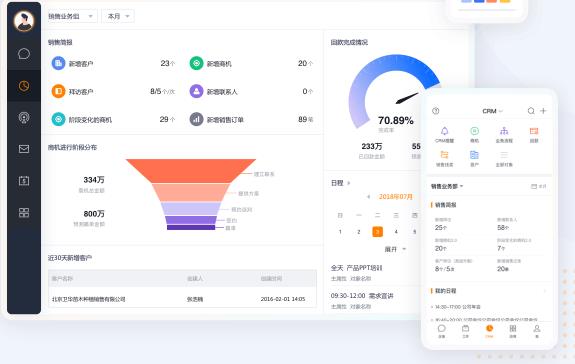The height and width of the screenshot is (364, 575).
Task: Tap the plus icon in mobile CRM header
Action: [543, 111]
